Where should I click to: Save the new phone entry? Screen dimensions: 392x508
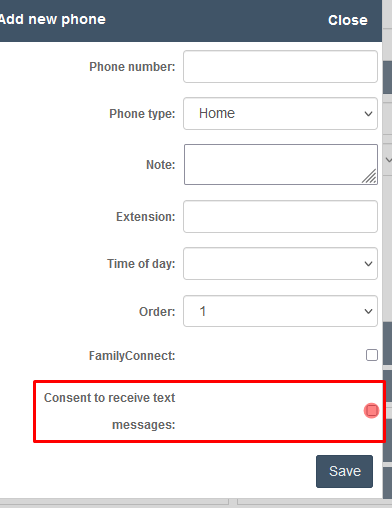click(x=344, y=471)
